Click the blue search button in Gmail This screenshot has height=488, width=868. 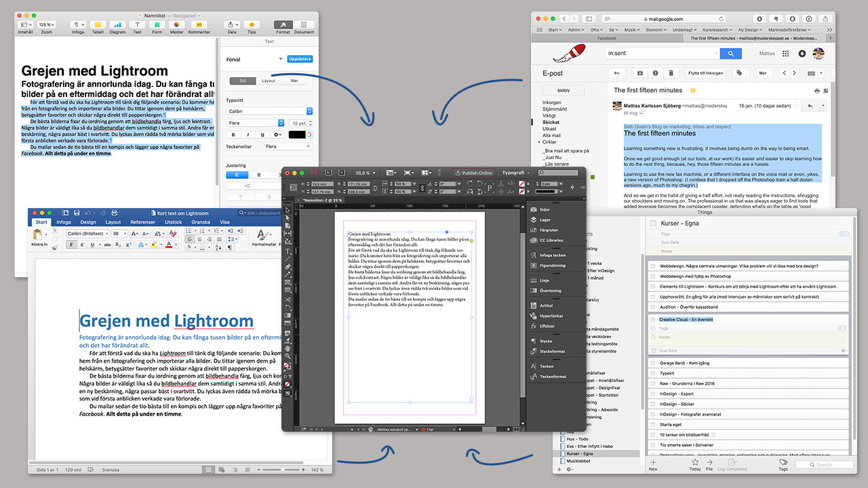coord(730,54)
